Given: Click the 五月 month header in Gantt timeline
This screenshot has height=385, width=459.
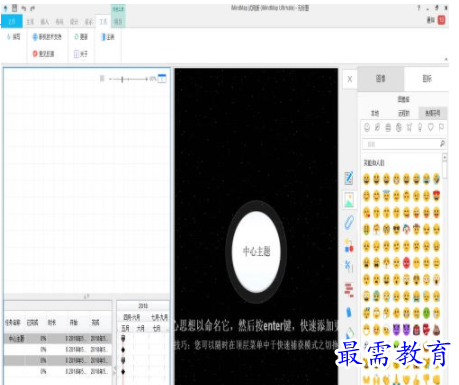Looking at the screenshot, I should 125,328.
